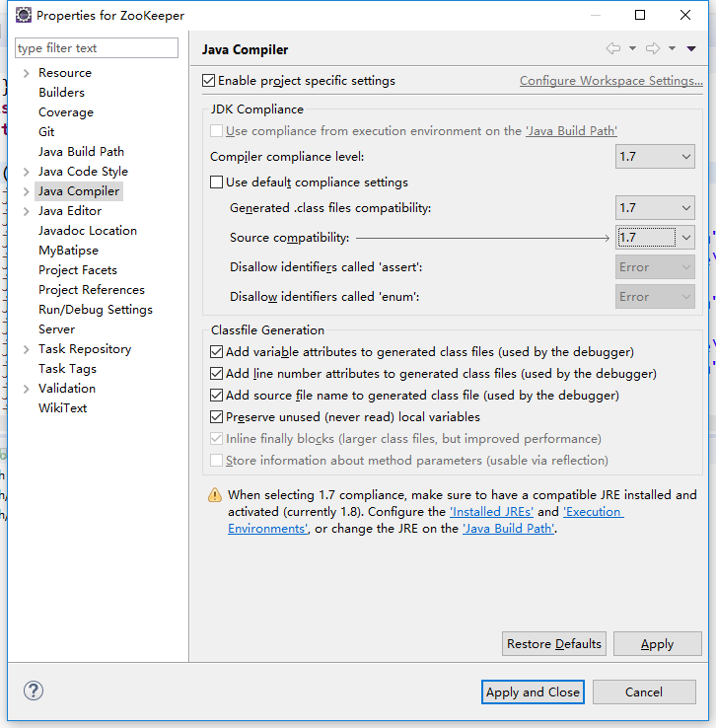Select Java Build Path tree item
This screenshot has height=728, width=716.
(81, 152)
